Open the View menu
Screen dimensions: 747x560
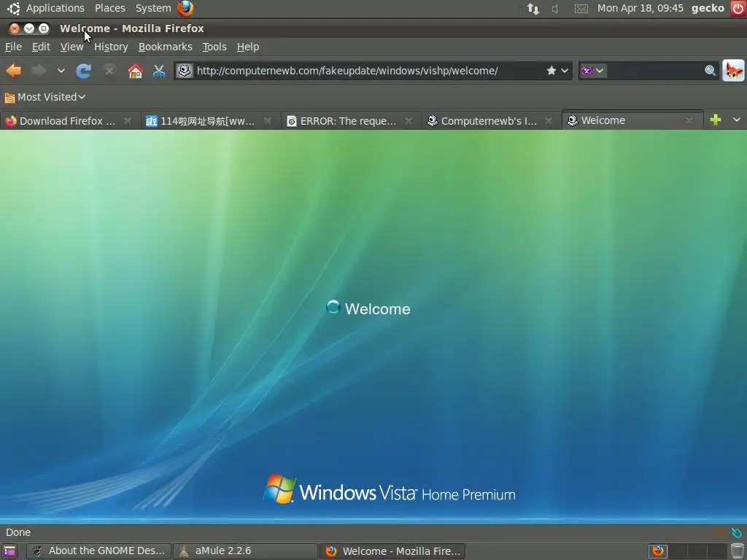[71, 47]
